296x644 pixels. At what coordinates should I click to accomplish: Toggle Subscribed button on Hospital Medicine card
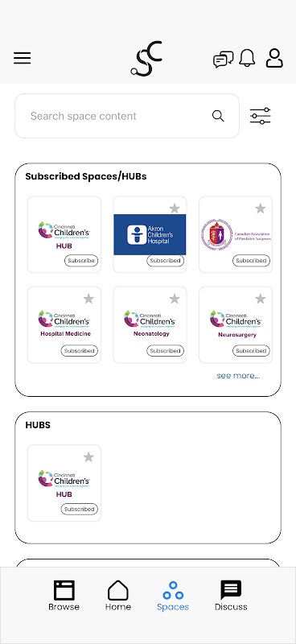point(80,351)
